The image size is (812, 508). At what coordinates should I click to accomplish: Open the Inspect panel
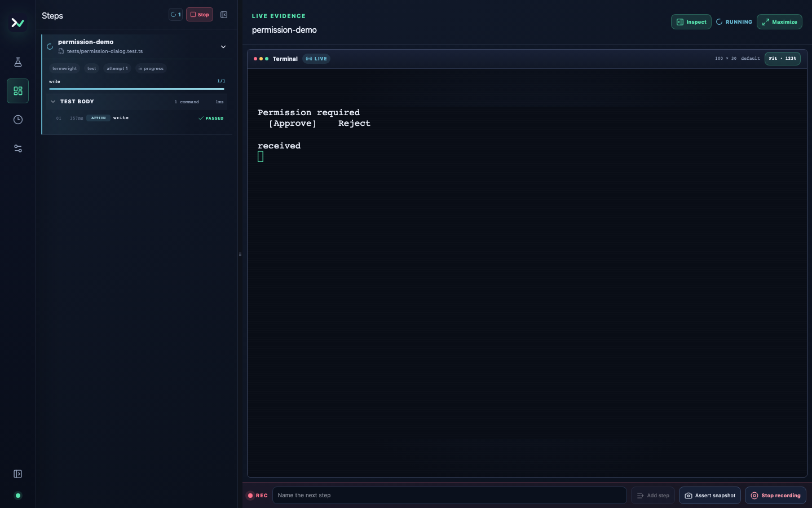tap(691, 22)
